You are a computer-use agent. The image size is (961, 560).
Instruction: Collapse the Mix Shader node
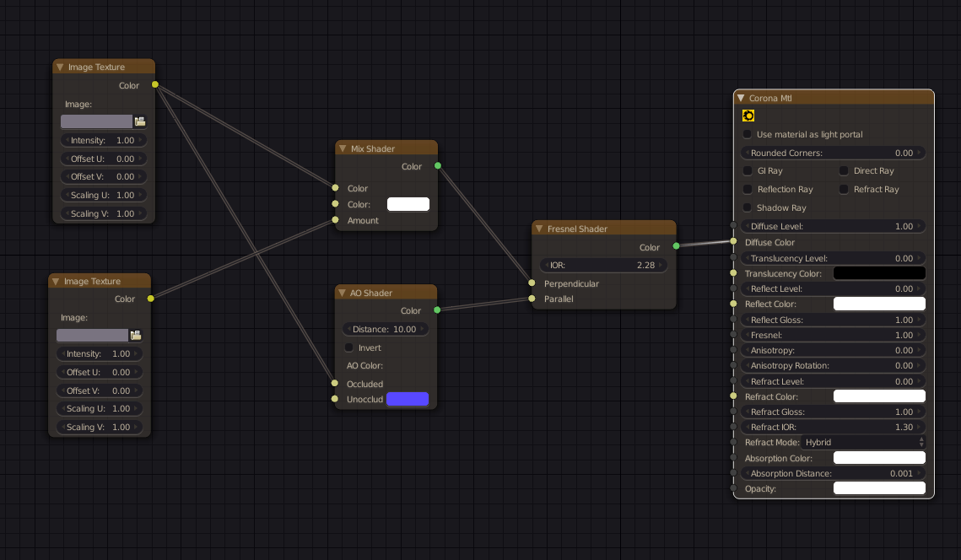coord(343,148)
